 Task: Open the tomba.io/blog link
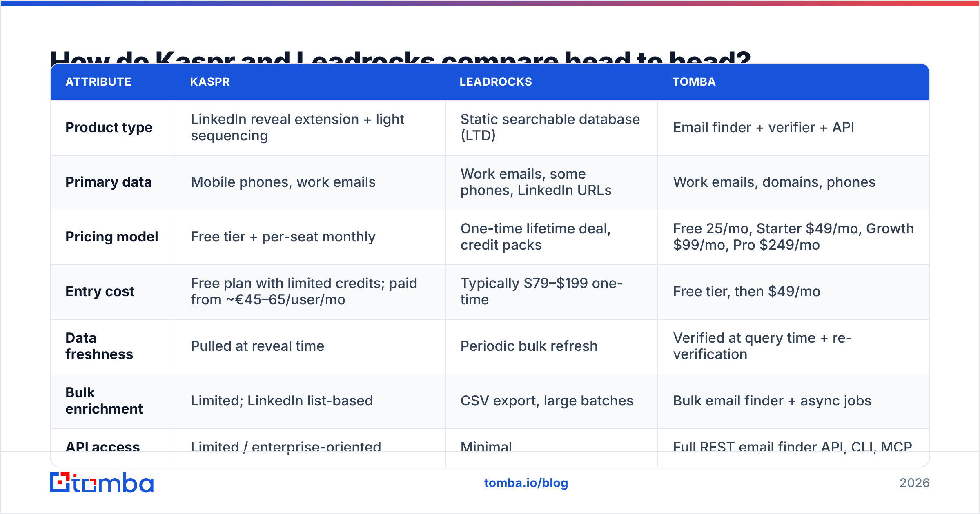coord(526,483)
